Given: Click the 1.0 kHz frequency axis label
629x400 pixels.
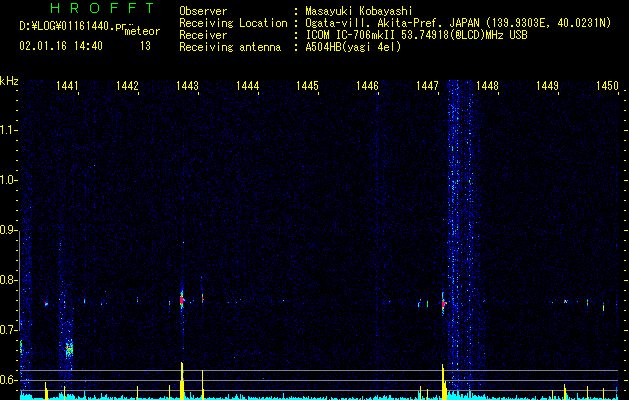Looking at the screenshot, I should pos(8,180).
